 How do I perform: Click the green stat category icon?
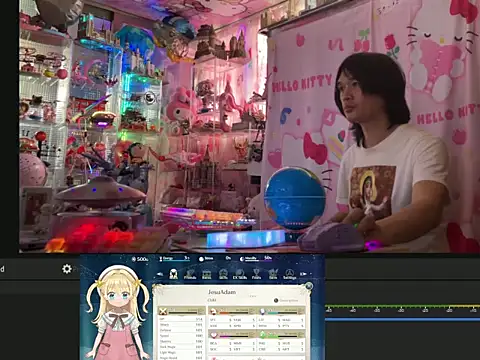[x=262, y=334]
